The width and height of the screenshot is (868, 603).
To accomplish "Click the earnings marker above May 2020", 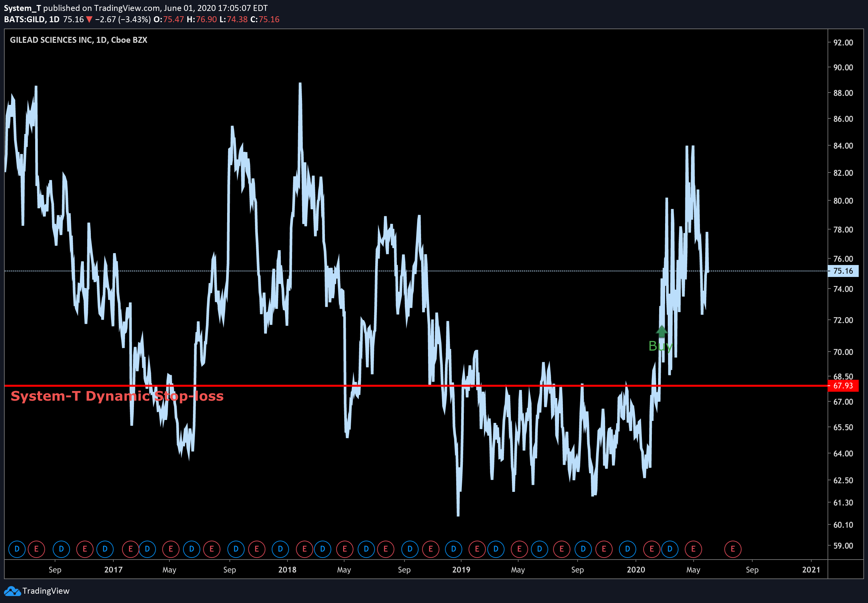I will pyautogui.click(x=693, y=549).
